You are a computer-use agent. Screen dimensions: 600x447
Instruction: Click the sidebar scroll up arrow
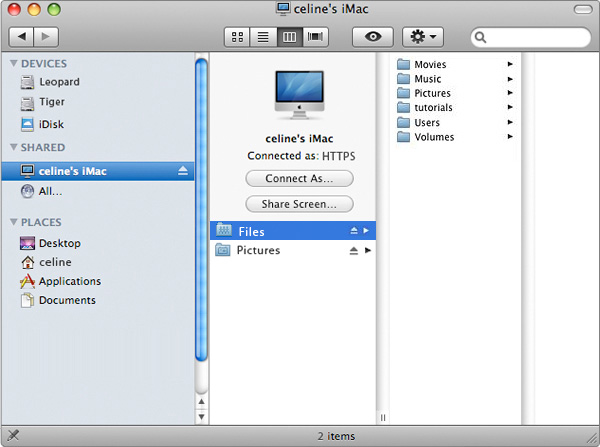coord(201,402)
